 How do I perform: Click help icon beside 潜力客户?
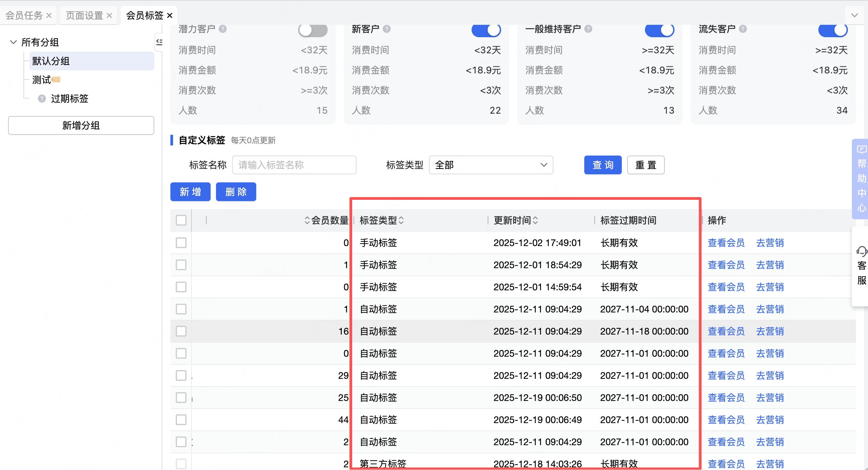click(222, 29)
